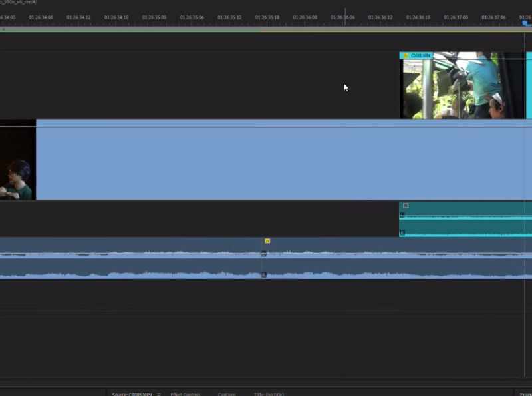Click the opacity line on the large blue clip
Image resolution: width=532 pixels, height=396 pixels.
(x=284, y=126)
